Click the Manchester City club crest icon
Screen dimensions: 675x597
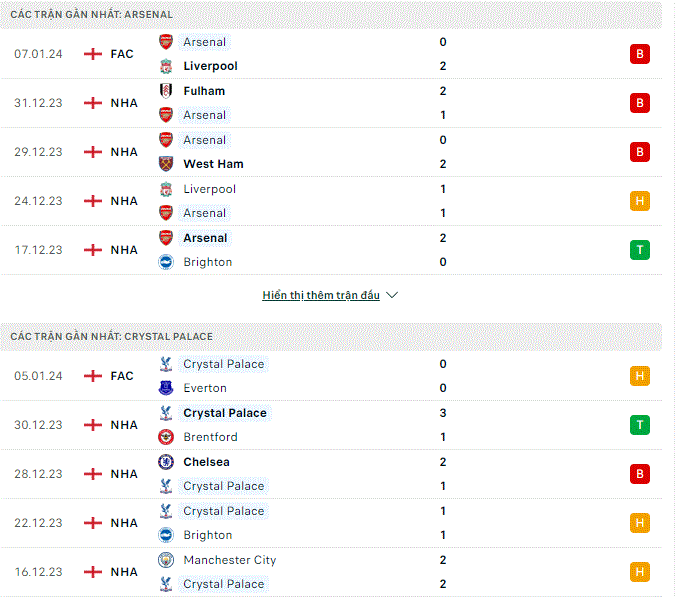pos(166,560)
